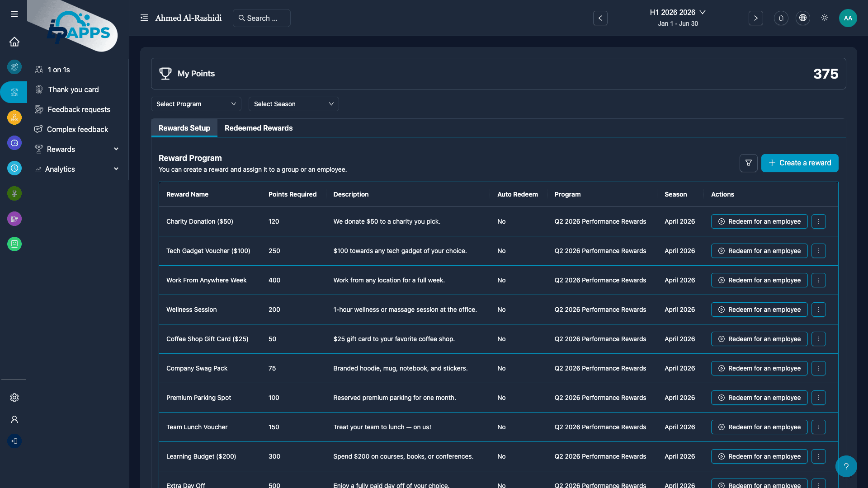Image resolution: width=868 pixels, height=488 pixels.
Task: Open the orange module icon in the rail
Action: pyautogui.click(x=14, y=117)
